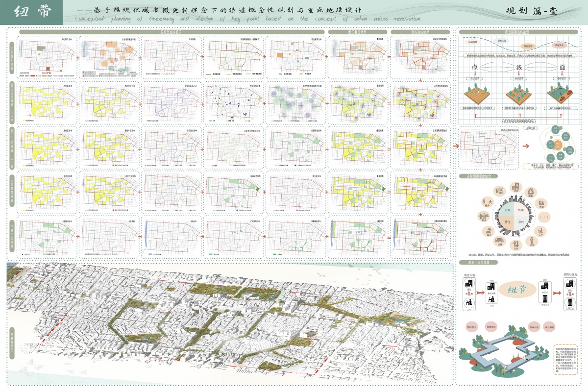Select the 因子叠加结果 header bar
Screen dimensions: 588x392
[359, 31]
